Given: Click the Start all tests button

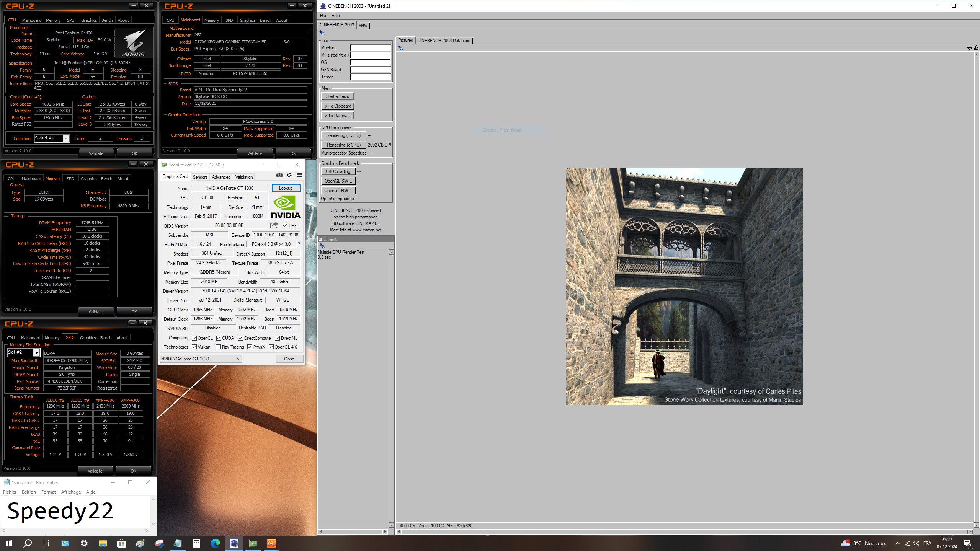Looking at the screenshot, I should tap(337, 96).
